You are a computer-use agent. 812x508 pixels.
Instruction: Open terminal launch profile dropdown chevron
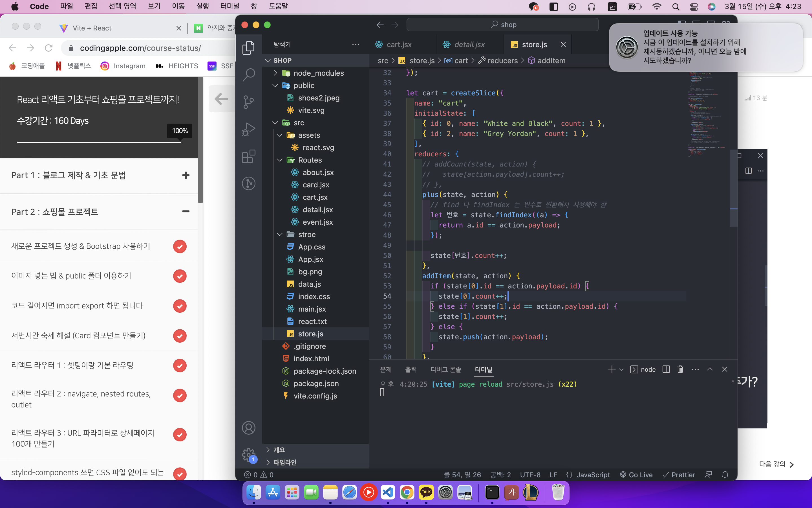621,370
